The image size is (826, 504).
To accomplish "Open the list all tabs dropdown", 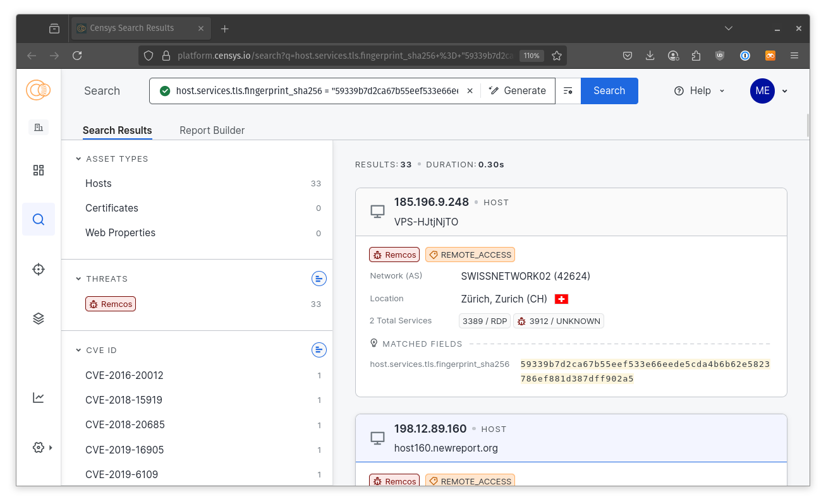I will pos(729,28).
